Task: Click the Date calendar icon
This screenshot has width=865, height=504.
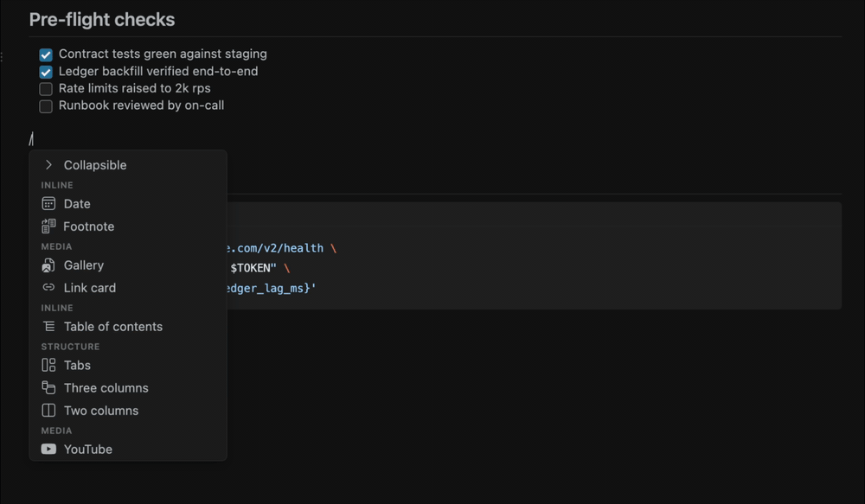Action: (x=48, y=203)
